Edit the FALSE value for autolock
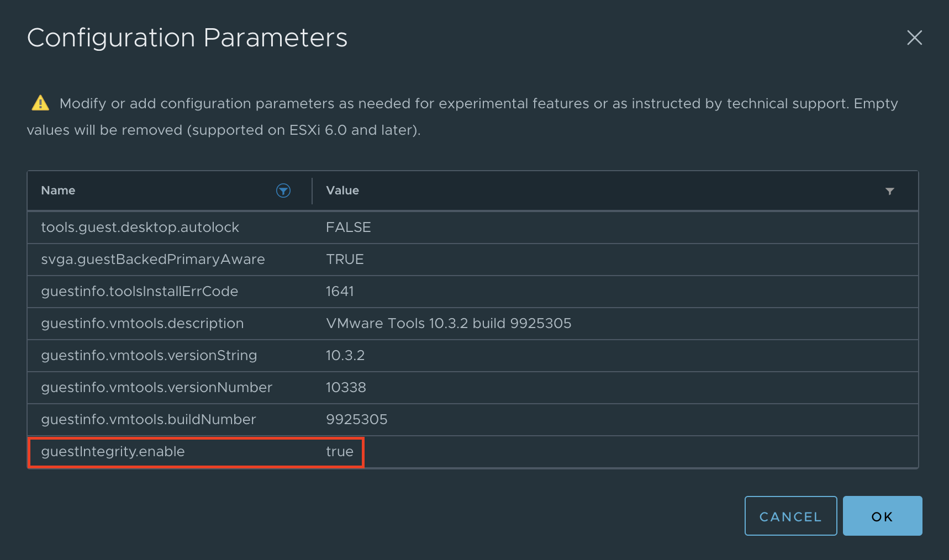949x560 pixels. coord(348,228)
